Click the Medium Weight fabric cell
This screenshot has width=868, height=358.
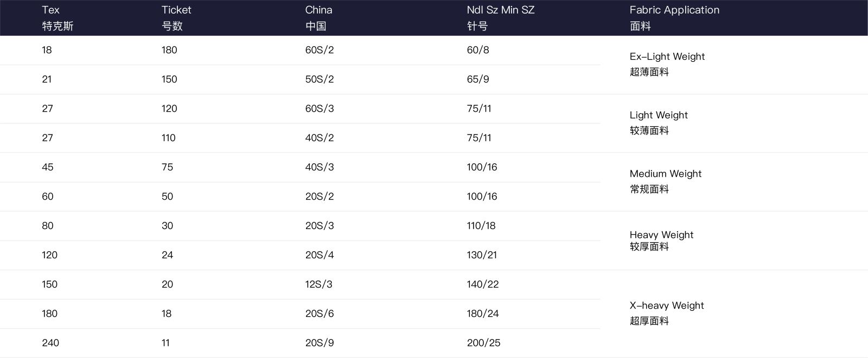pos(665,181)
